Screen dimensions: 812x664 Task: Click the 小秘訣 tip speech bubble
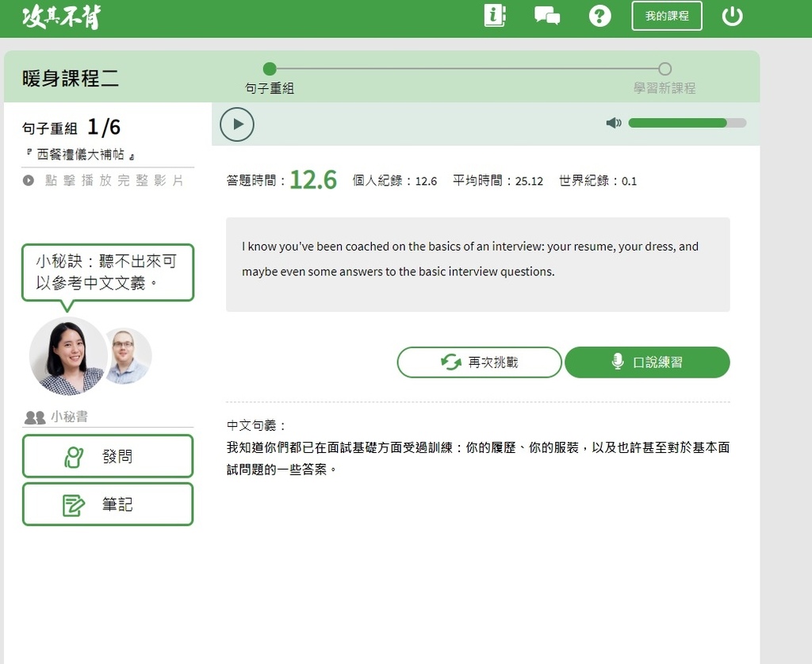108,272
